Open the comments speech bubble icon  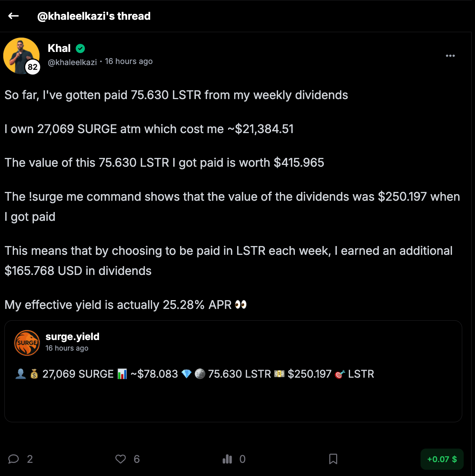click(x=14, y=459)
